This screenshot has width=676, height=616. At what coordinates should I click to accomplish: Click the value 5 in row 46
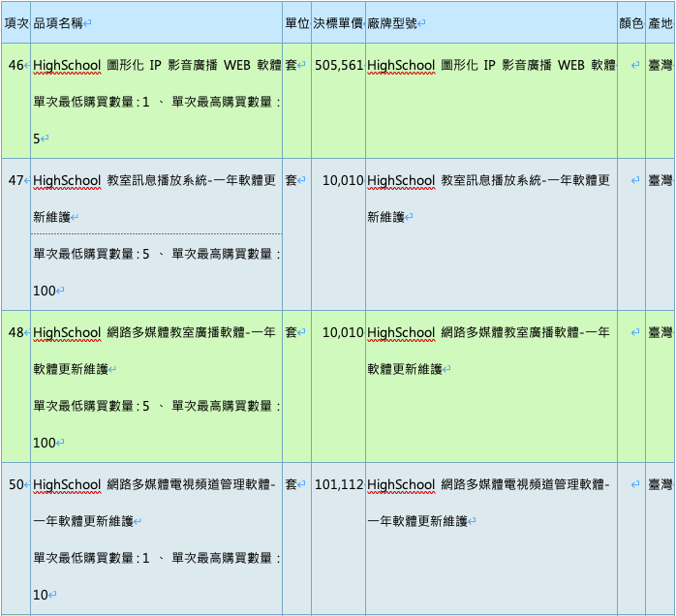point(37,139)
